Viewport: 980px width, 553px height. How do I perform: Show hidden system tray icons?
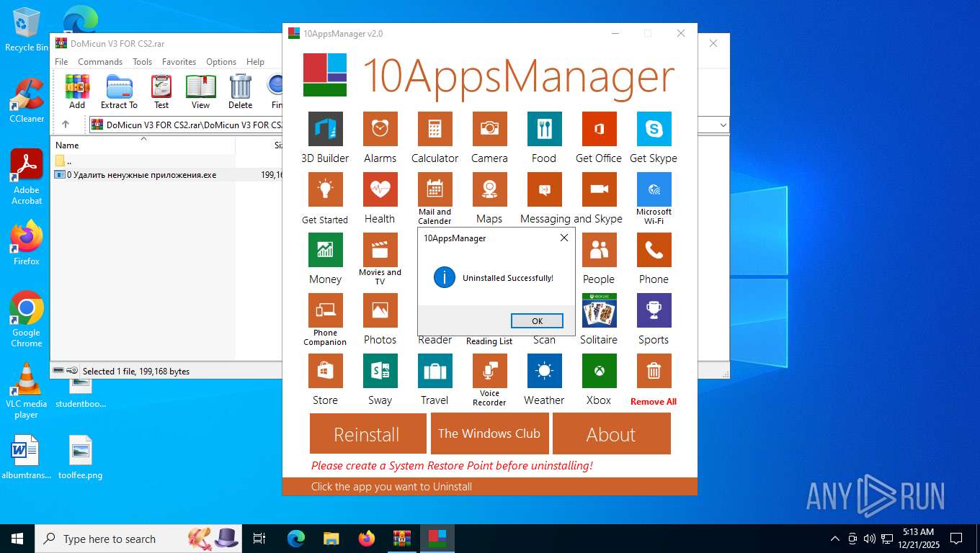click(835, 539)
